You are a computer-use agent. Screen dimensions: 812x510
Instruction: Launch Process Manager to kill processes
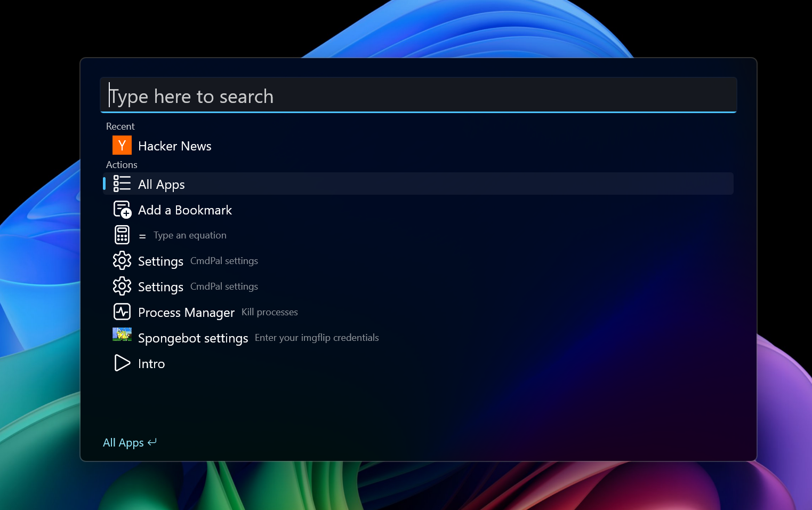point(186,313)
